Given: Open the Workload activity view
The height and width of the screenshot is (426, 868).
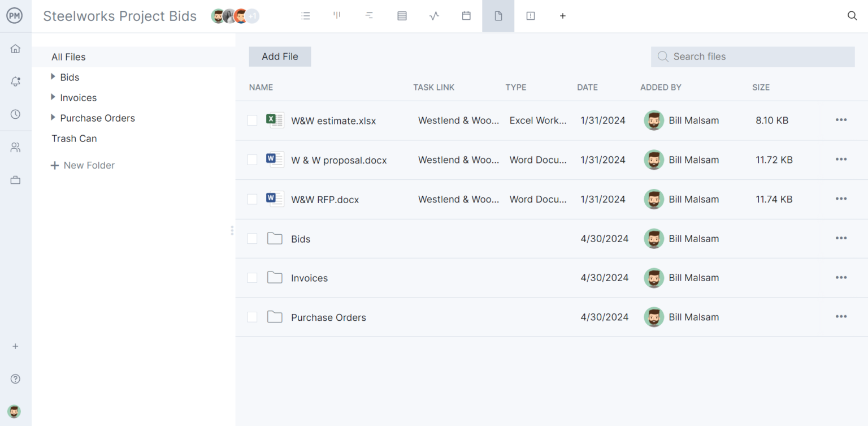Looking at the screenshot, I should click(x=434, y=16).
